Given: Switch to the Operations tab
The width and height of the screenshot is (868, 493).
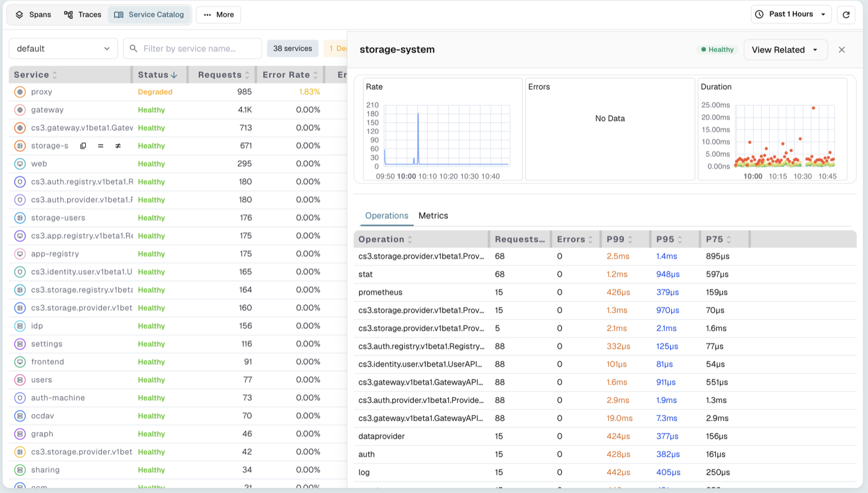Looking at the screenshot, I should coord(387,216).
